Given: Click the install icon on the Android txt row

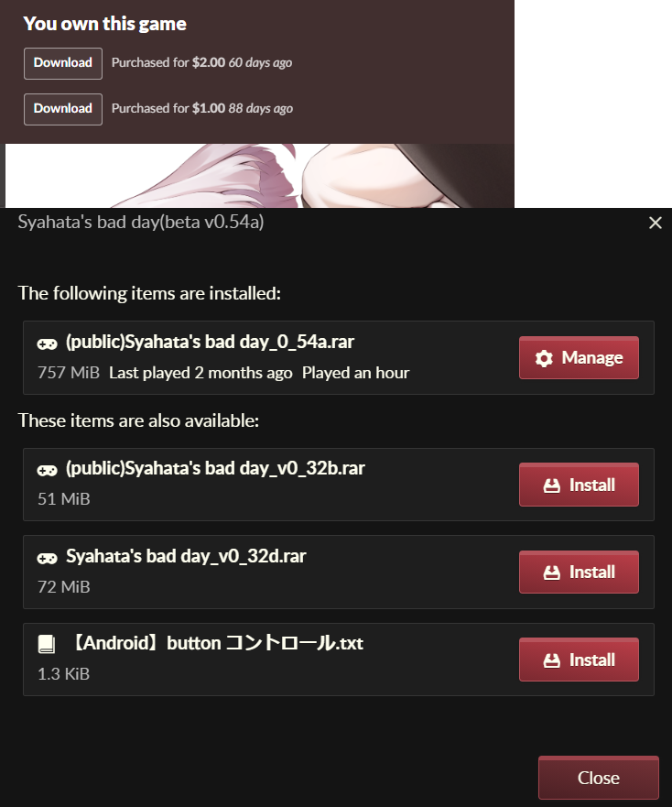Looking at the screenshot, I should [551, 660].
